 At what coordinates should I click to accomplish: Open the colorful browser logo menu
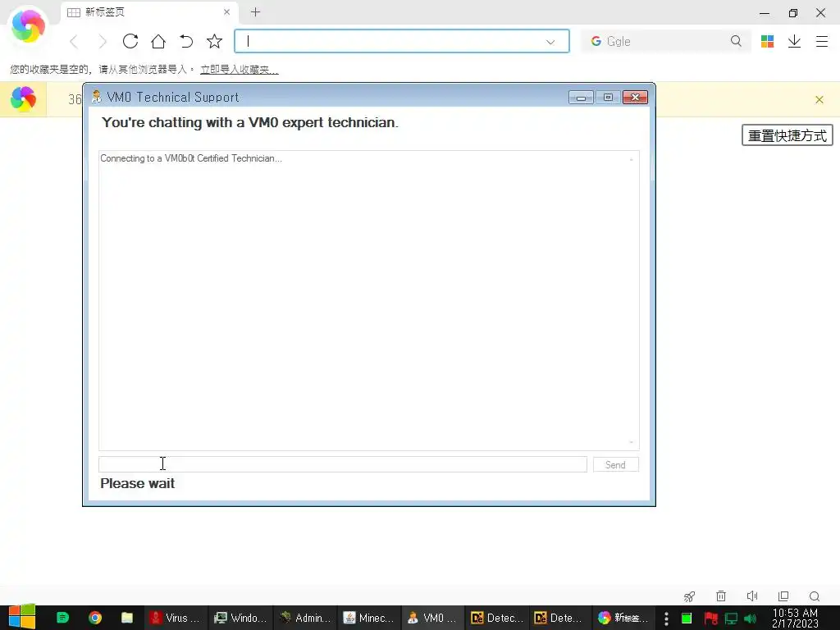coord(28,25)
